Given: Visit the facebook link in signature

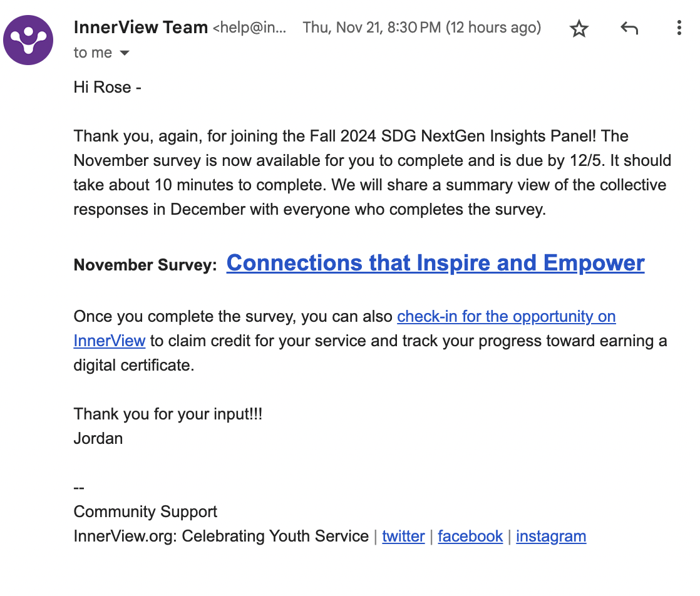Looking at the screenshot, I should click(x=470, y=537).
